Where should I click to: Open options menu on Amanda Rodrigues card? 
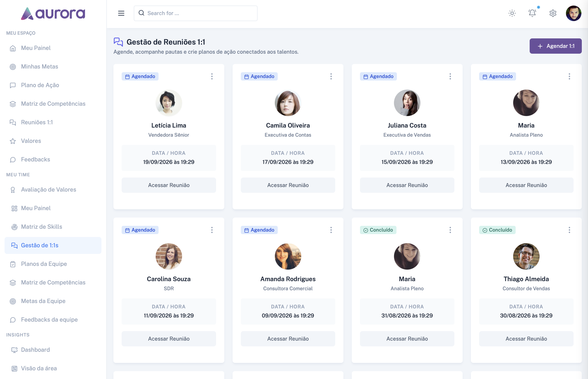pyautogui.click(x=331, y=230)
